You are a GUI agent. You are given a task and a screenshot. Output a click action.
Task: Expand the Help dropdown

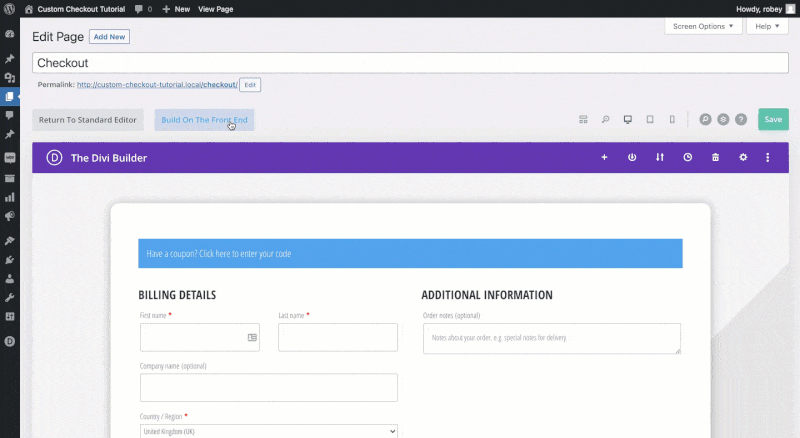point(767,26)
